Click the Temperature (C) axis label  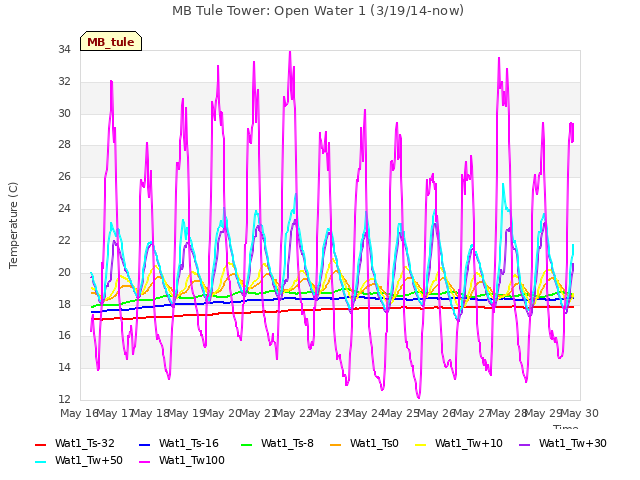coord(13,225)
